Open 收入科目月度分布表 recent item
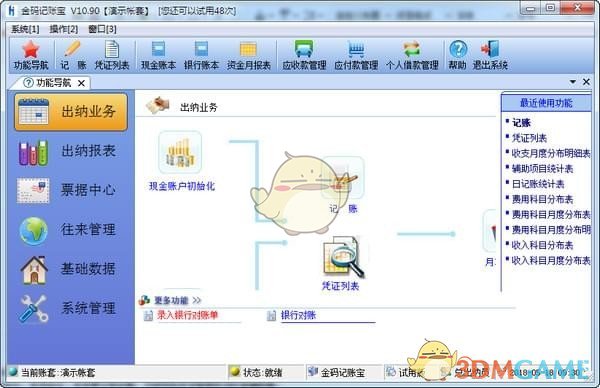600x388 pixels. 551,261
